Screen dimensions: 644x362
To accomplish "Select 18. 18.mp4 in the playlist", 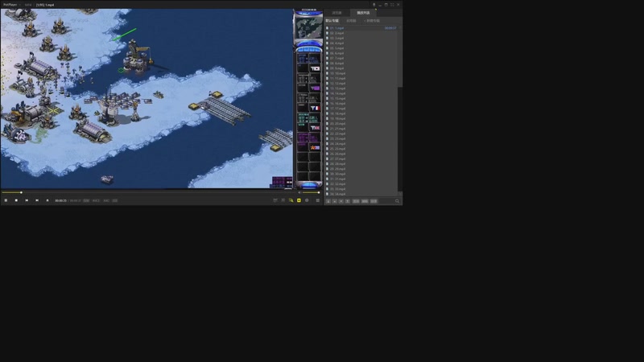I will (x=361, y=113).
